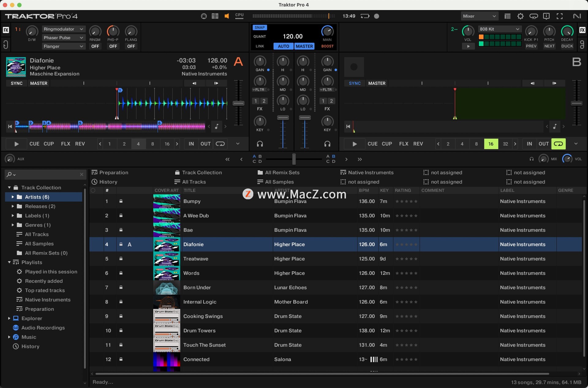Open the Native Instruments NI logo
The image size is (588, 388).
coord(577,16)
